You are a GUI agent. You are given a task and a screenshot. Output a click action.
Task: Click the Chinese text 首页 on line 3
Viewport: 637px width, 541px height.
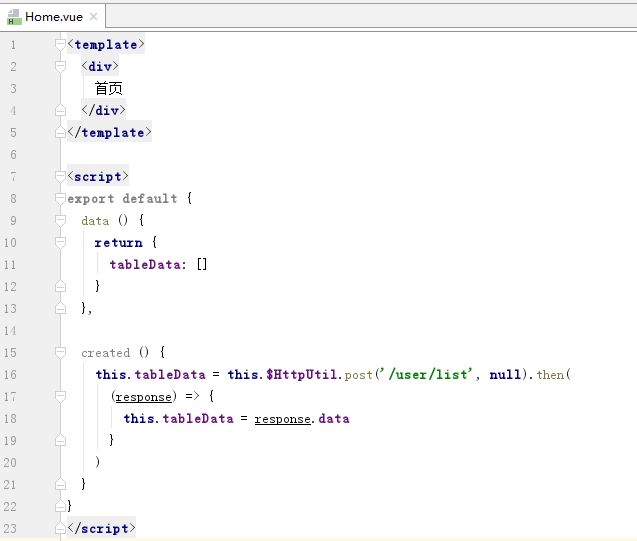[x=108, y=88]
